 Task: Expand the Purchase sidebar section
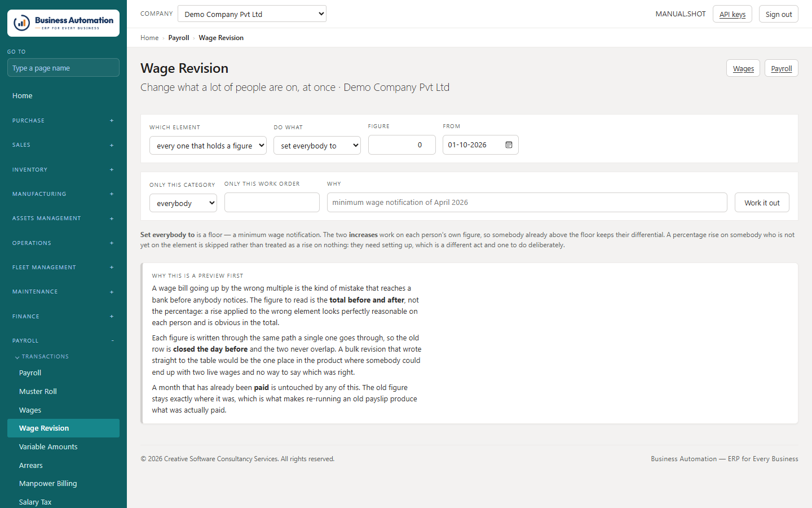pyautogui.click(x=63, y=121)
